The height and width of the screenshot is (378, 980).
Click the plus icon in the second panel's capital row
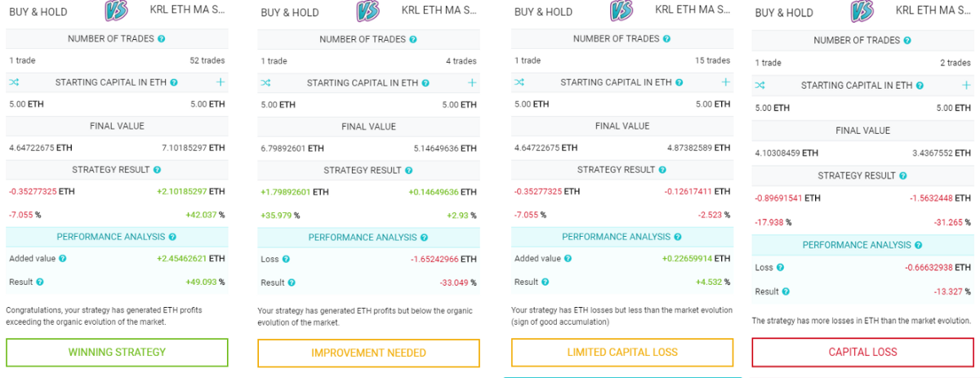coord(471,82)
